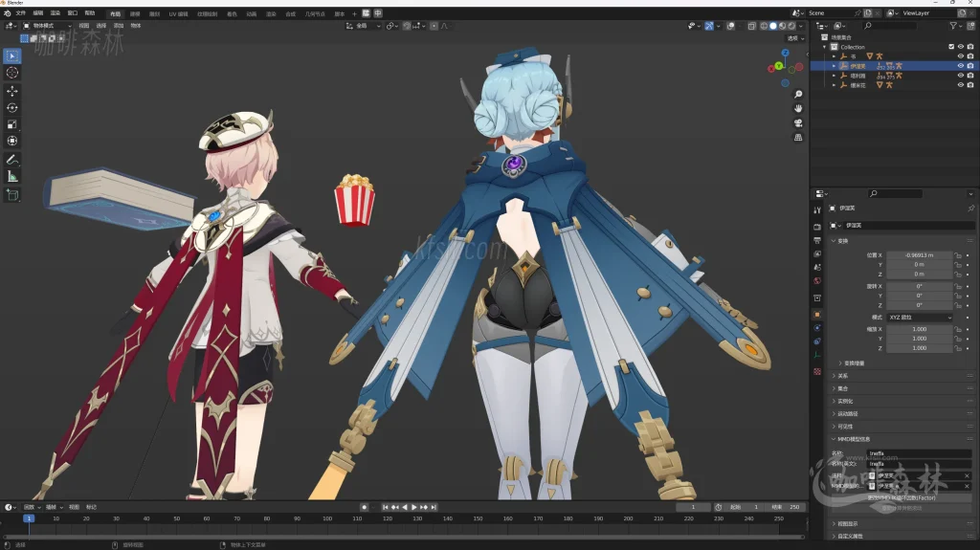Switch perspective/orthographic grid icon
The height and width of the screenshot is (550, 980).
click(798, 138)
